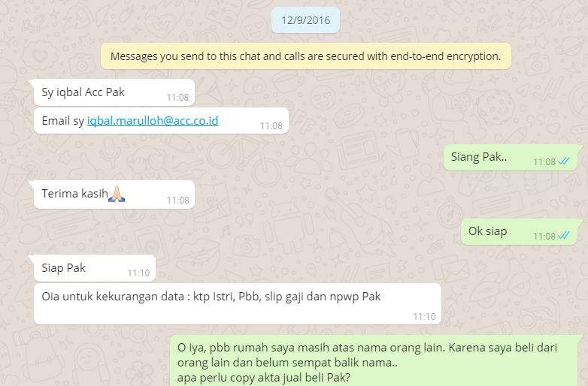Open the iqbal.marulloh@acc.co.id email link
This screenshot has width=588, height=386.
point(153,121)
